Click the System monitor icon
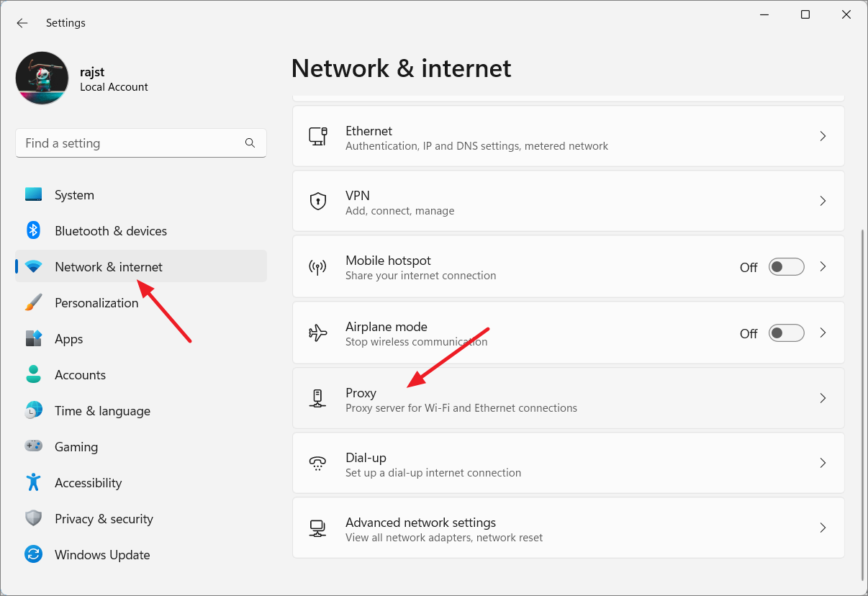The height and width of the screenshot is (596, 868). 33,194
